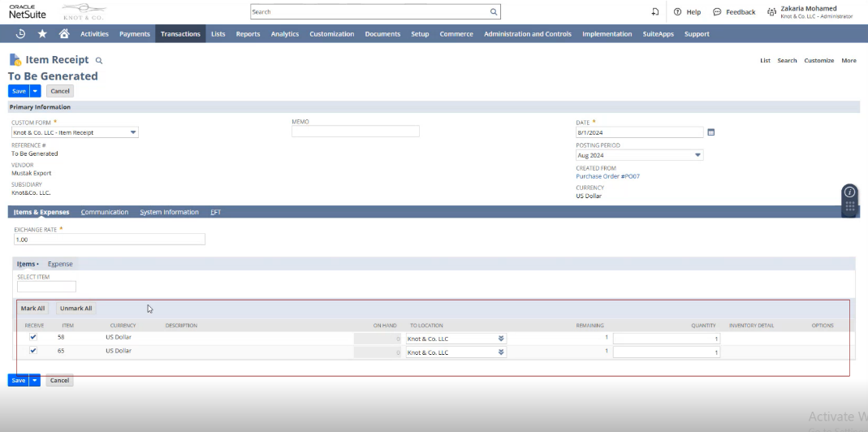Viewport: 868px width, 432px height.
Task: Open the Recent Records history icon
Action: (x=21, y=34)
